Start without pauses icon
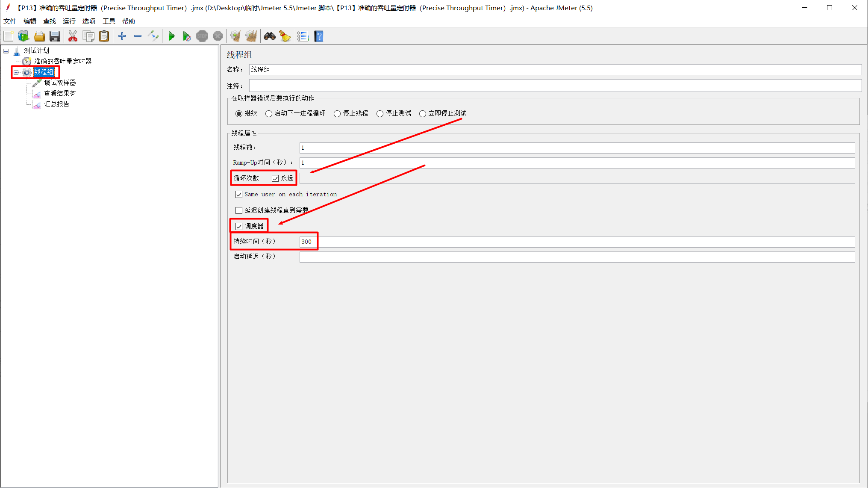Screen dimensions: 868x488 pyautogui.click(x=186, y=36)
